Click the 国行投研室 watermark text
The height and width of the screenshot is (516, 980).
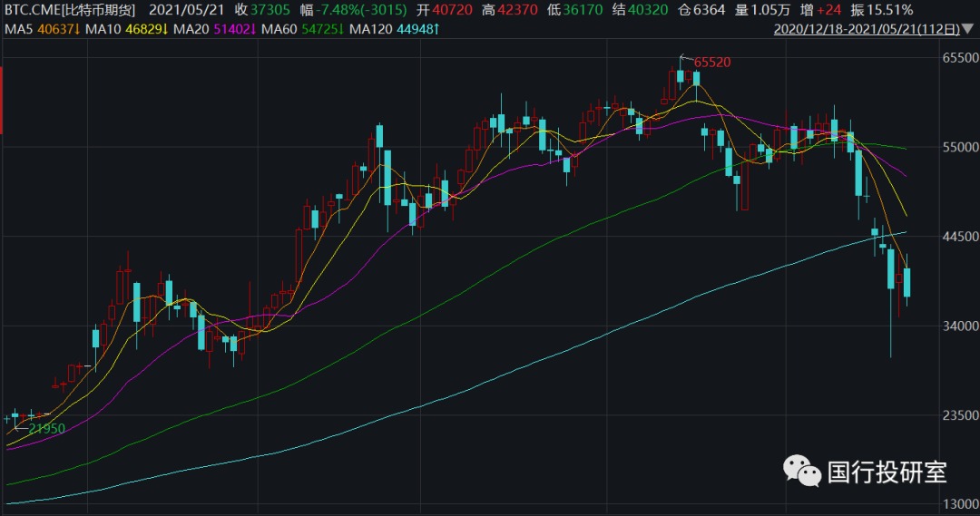tap(887, 472)
